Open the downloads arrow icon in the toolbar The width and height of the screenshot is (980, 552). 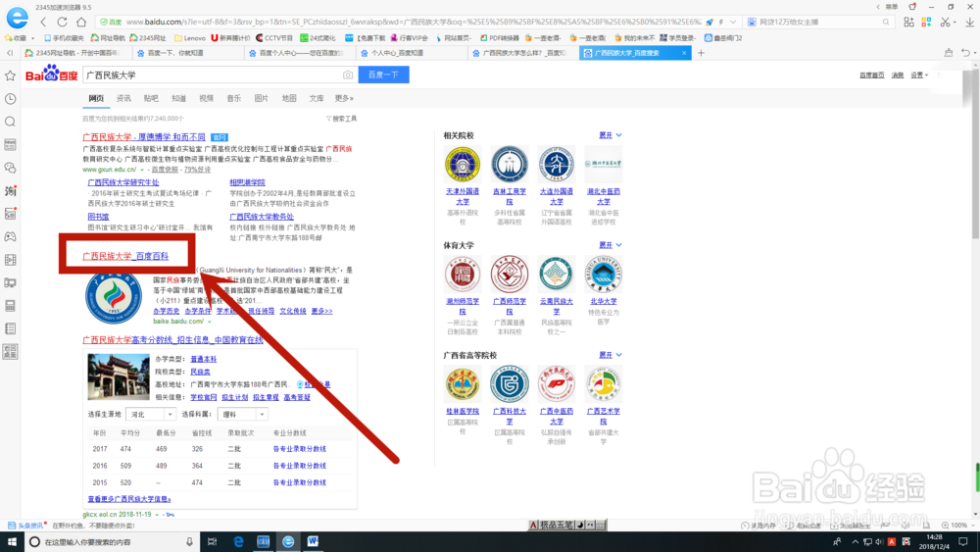pyautogui.click(x=969, y=22)
